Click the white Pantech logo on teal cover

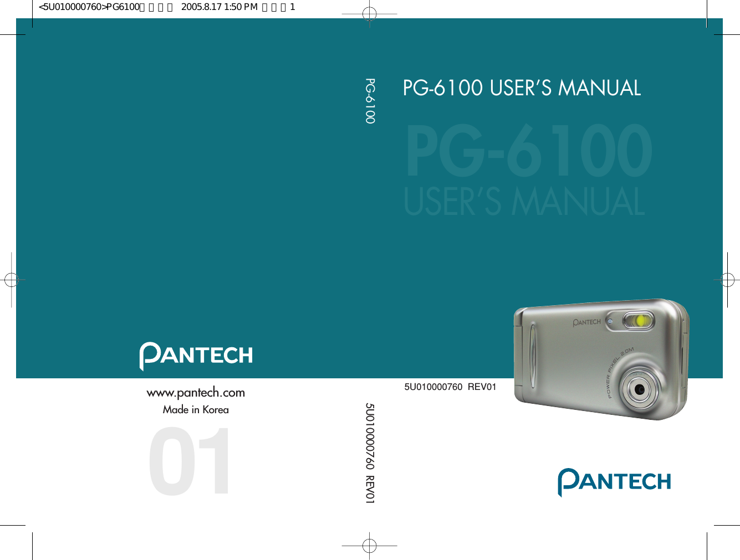pyautogui.click(x=196, y=356)
